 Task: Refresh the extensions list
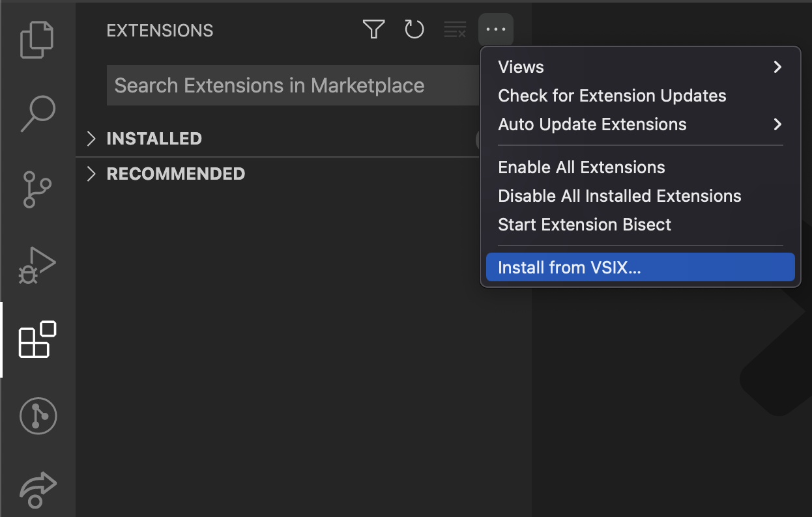coord(414,30)
